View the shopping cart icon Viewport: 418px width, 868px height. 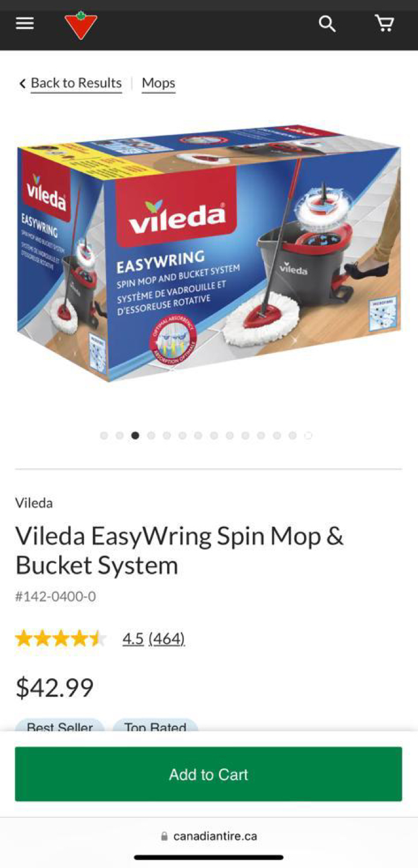click(384, 24)
